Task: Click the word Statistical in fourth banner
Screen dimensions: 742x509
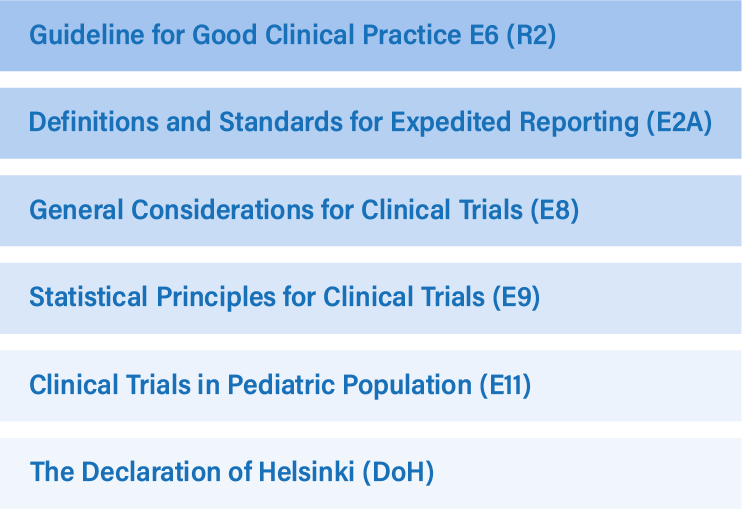Action: point(88,298)
